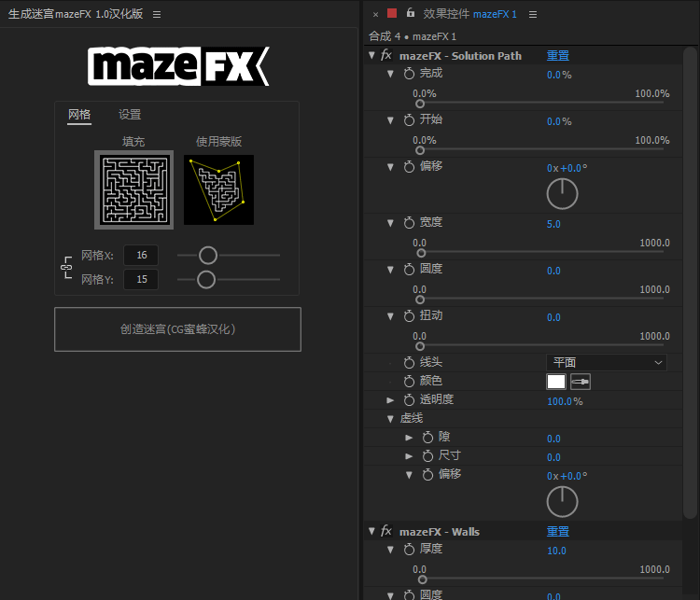Toggle stopwatch for 宽度 property
This screenshot has height=600, width=700.
coord(409,223)
